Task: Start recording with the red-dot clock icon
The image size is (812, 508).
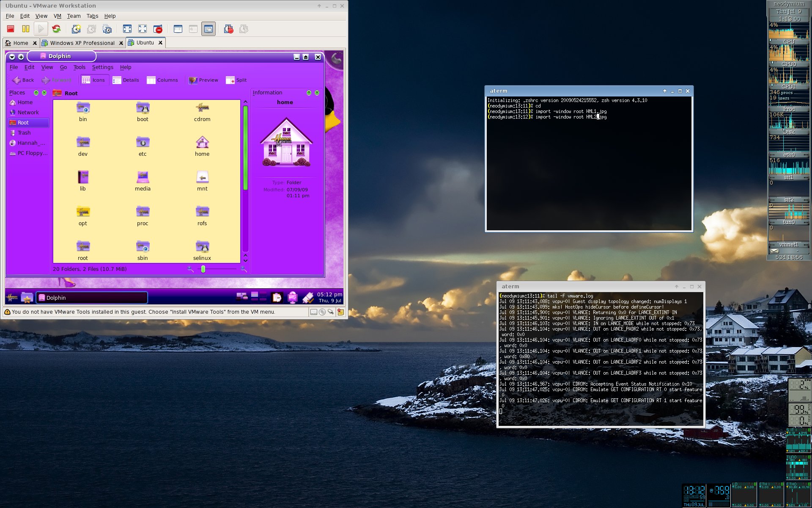Action: 228,29
